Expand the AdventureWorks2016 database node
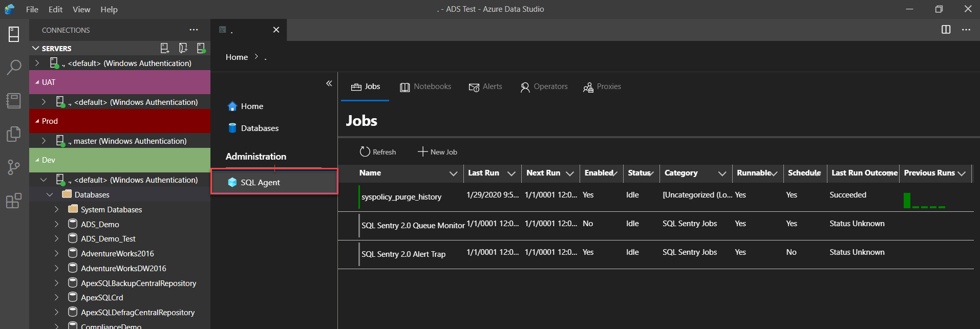 57,253
